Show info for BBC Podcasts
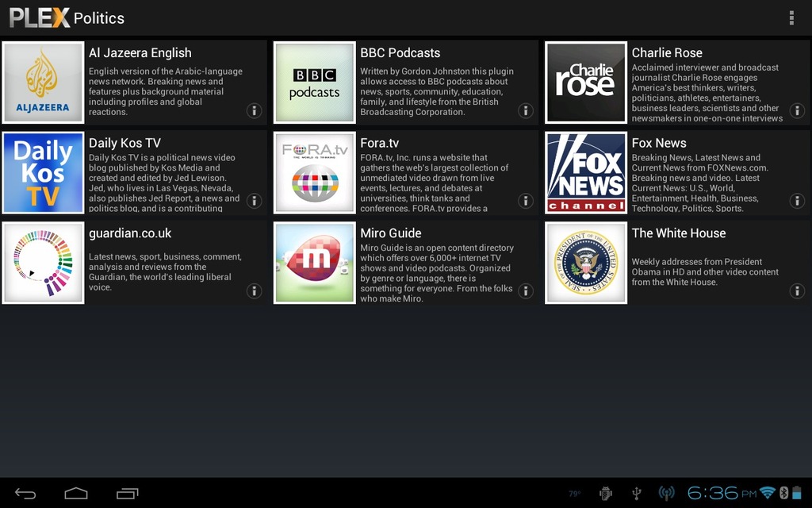This screenshot has height=508, width=812. click(525, 110)
